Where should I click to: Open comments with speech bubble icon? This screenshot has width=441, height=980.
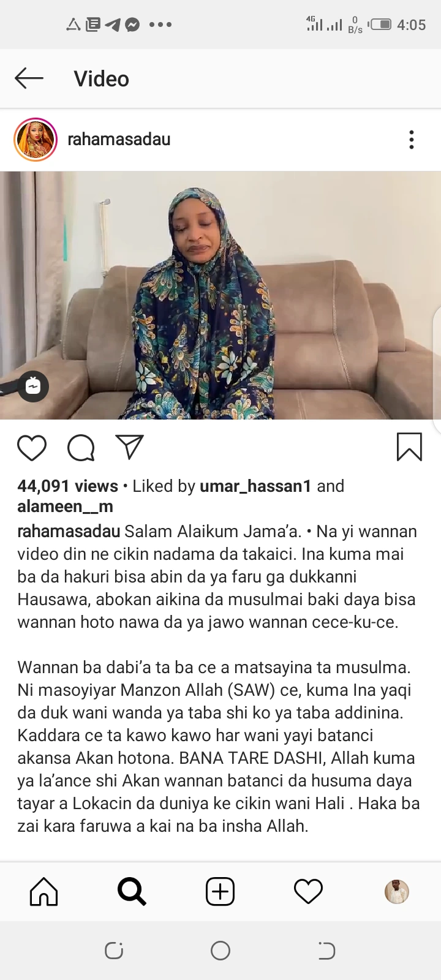tap(81, 448)
